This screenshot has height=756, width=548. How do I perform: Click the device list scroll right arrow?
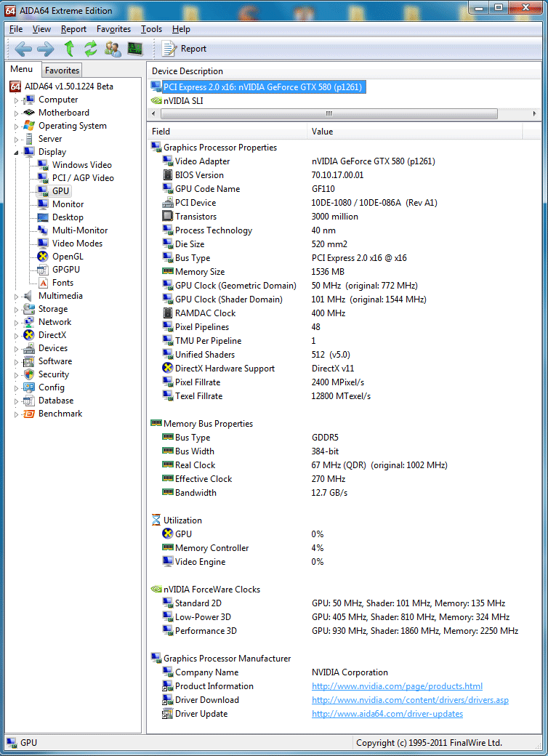[x=534, y=114]
